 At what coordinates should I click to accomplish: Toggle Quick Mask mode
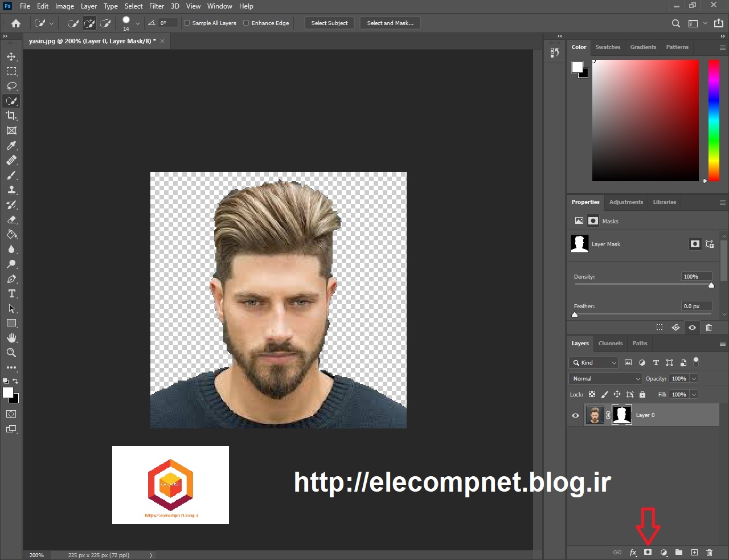tap(11, 414)
